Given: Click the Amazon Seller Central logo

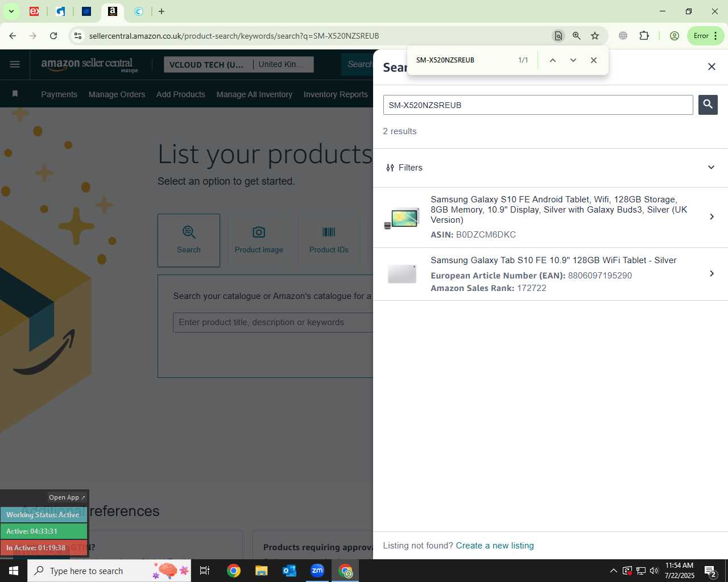Looking at the screenshot, I should point(89,65).
